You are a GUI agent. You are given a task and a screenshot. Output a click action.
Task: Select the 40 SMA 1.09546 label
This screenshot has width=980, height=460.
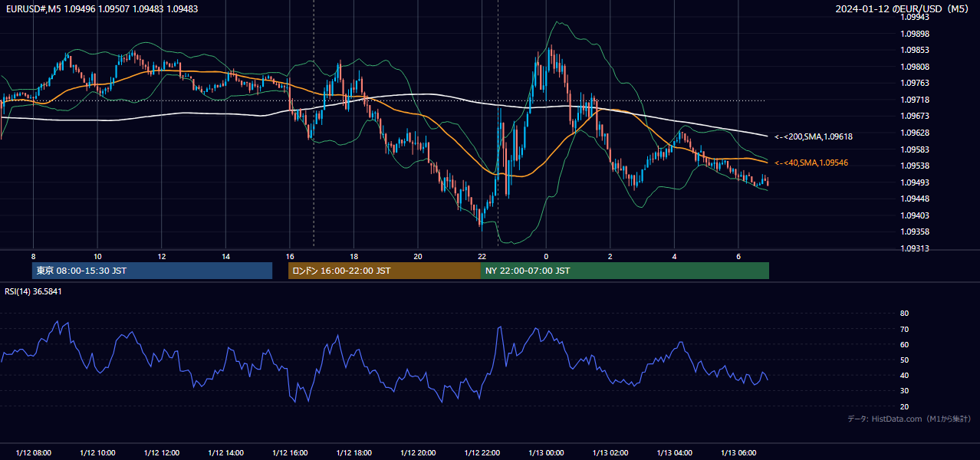[811, 163]
